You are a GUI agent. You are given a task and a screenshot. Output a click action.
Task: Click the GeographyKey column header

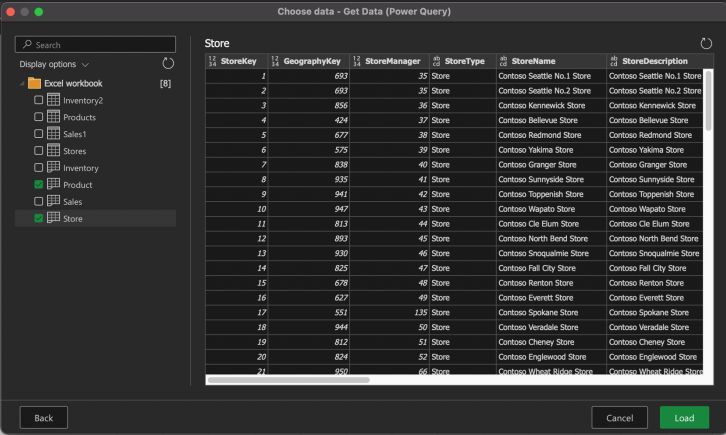pos(308,61)
